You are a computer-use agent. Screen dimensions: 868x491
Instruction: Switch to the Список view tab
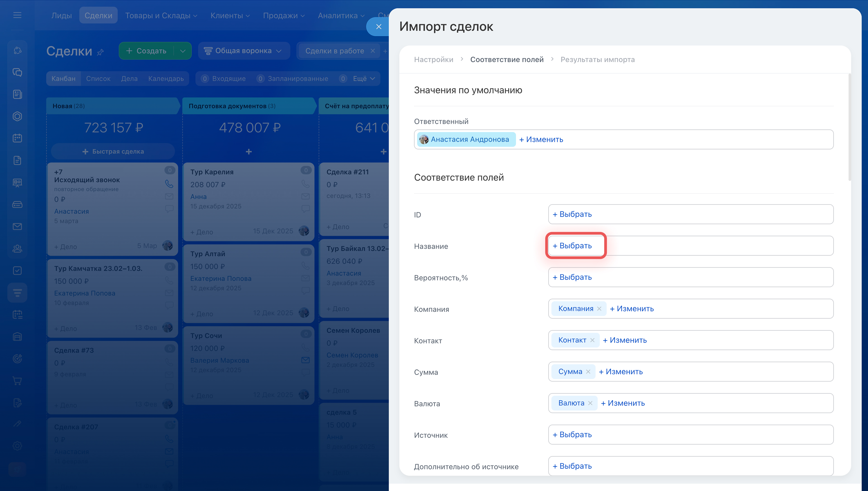pyautogui.click(x=98, y=79)
